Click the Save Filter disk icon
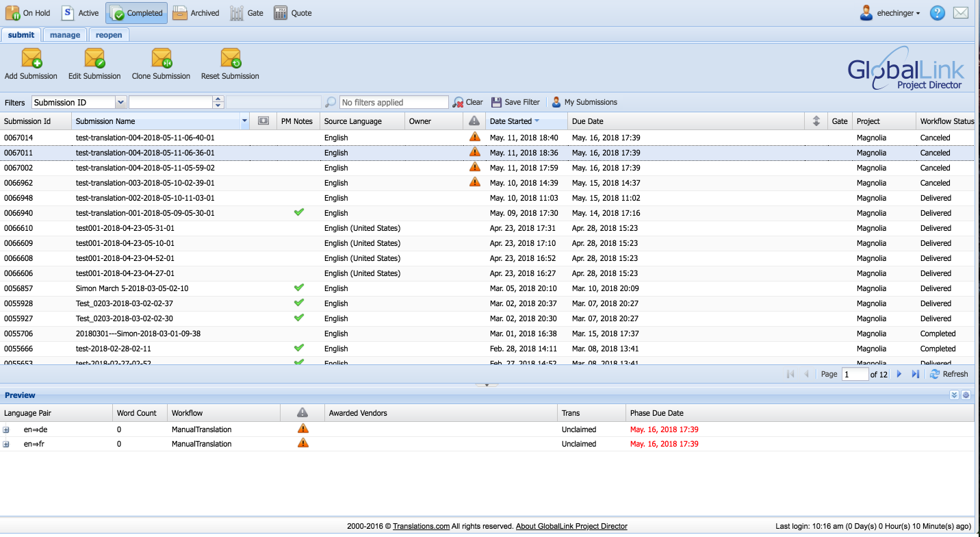The height and width of the screenshot is (537, 980). point(496,102)
